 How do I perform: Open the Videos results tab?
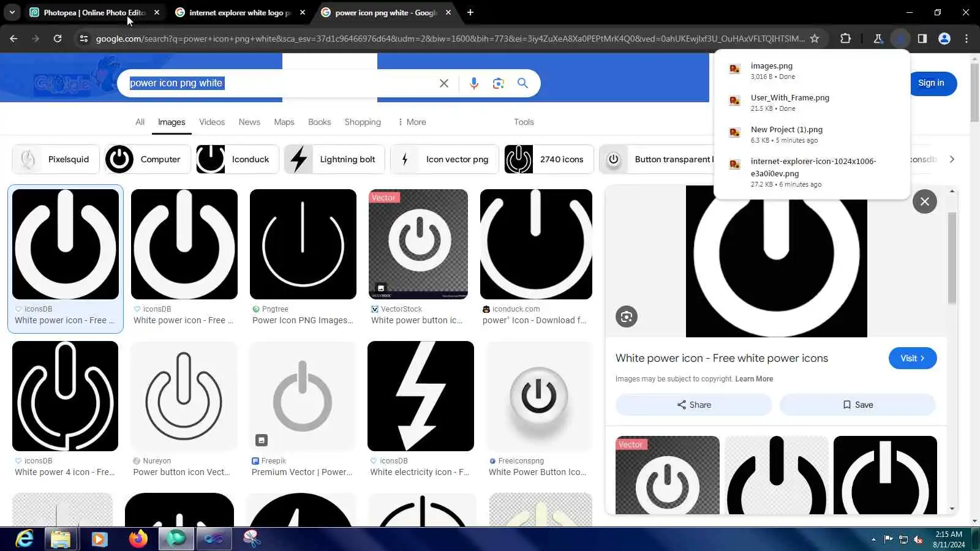click(212, 122)
